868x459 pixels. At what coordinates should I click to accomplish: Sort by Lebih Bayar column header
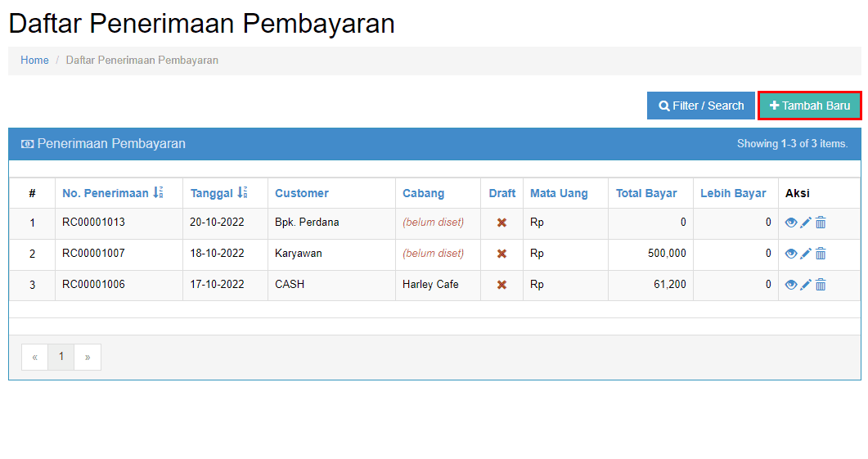[x=734, y=193]
